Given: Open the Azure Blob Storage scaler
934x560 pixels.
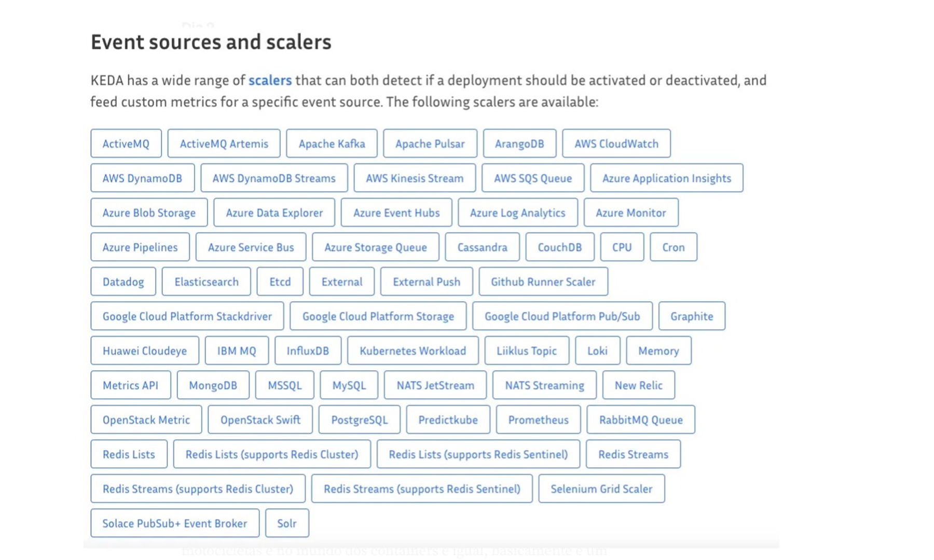Looking at the screenshot, I should click(148, 213).
